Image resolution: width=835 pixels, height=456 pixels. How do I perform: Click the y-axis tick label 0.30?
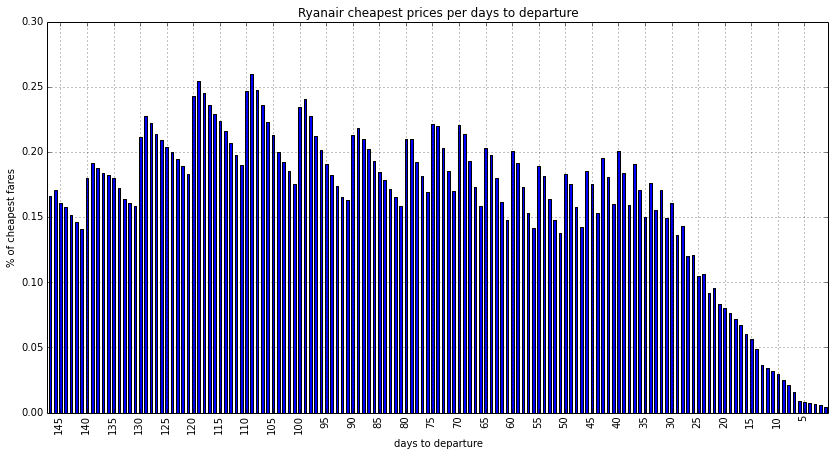32,22
